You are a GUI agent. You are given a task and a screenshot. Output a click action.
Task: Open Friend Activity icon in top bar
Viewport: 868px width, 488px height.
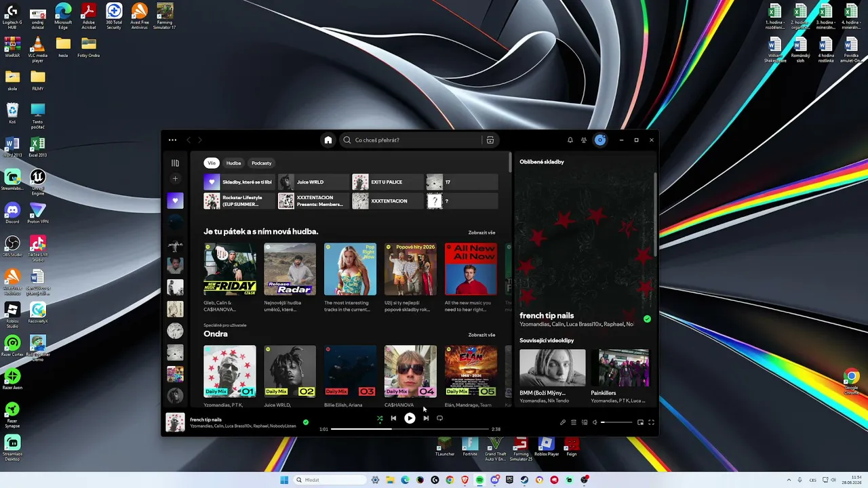[584, 140]
